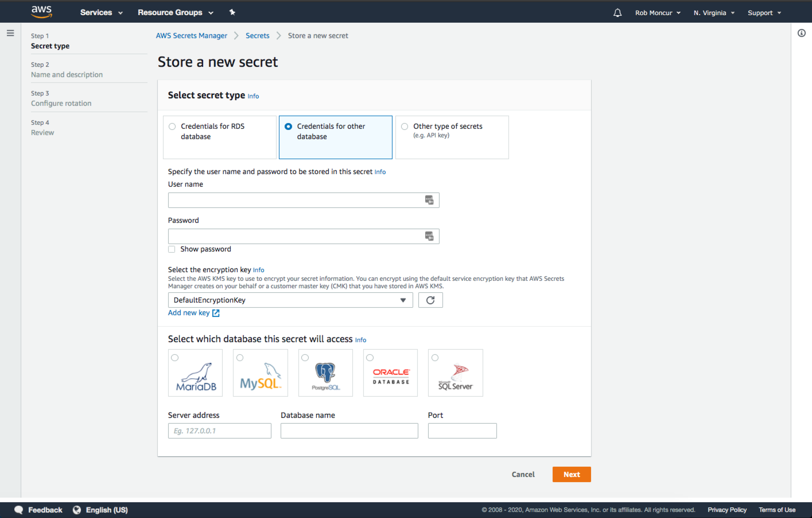Select the PostgreSQL database radio option
Screen dimensions: 812x518
(x=305, y=358)
